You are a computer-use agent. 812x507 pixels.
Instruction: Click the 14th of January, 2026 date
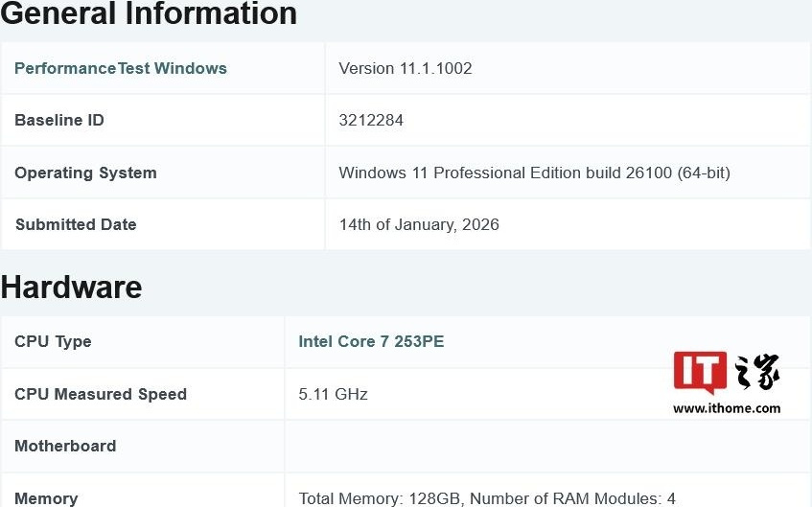point(419,224)
